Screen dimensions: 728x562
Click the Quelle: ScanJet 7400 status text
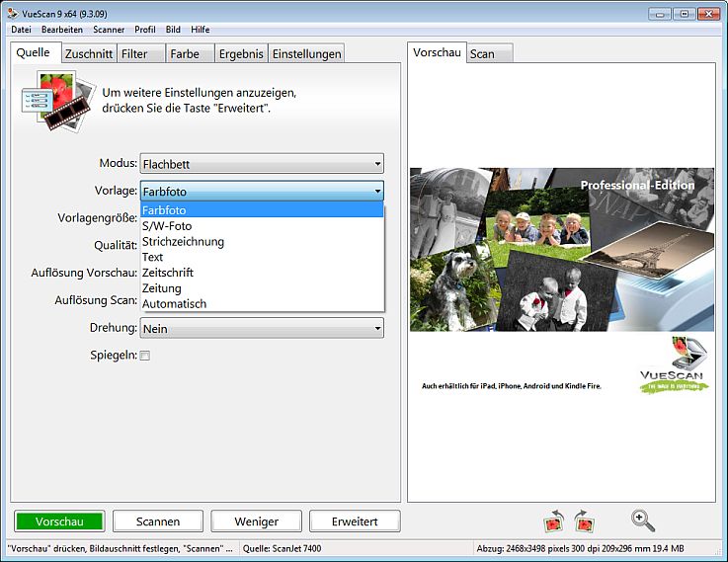(x=282, y=548)
